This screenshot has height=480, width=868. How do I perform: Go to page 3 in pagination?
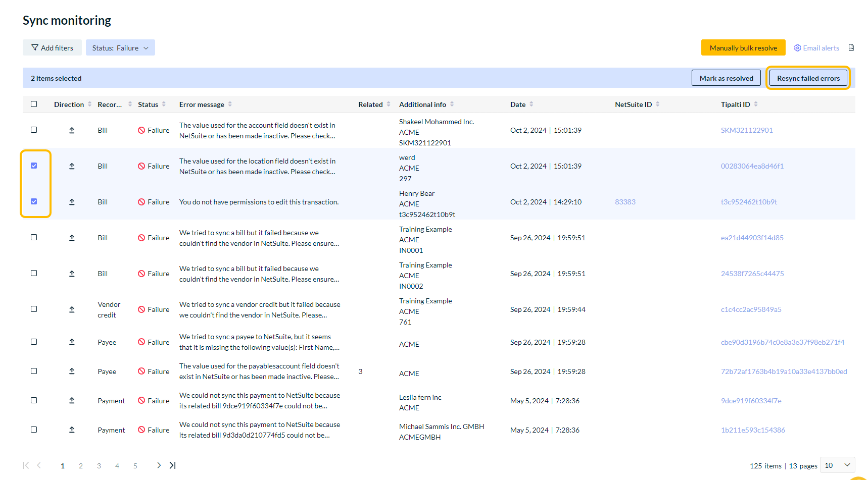pyautogui.click(x=99, y=465)
